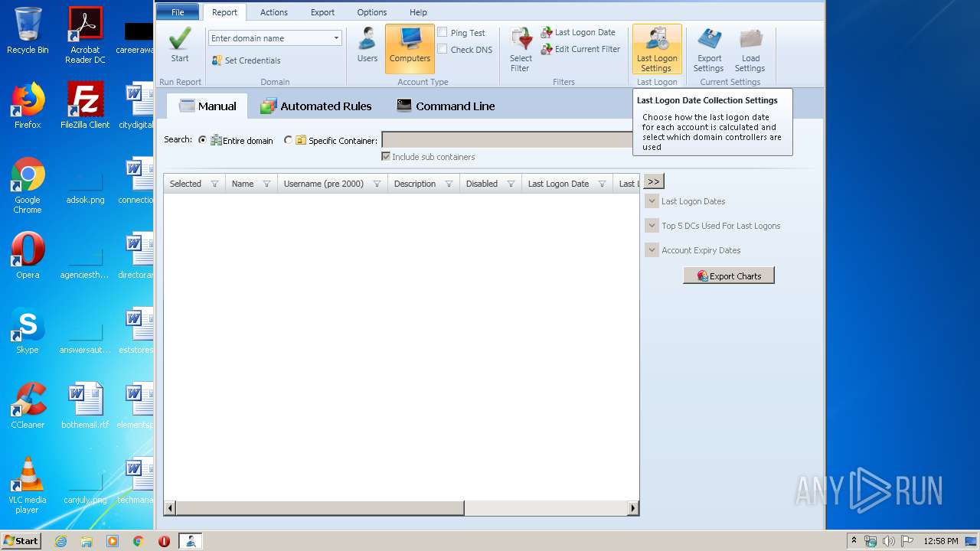Select the Entire domain radio button
980x551 pixels.
pos(203,140)
